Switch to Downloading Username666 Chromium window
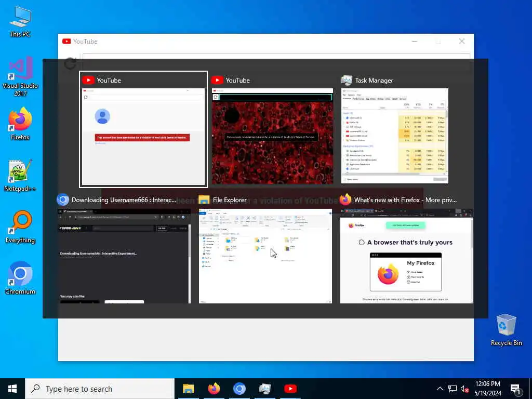The image size is (532, 399). [124, 256]
